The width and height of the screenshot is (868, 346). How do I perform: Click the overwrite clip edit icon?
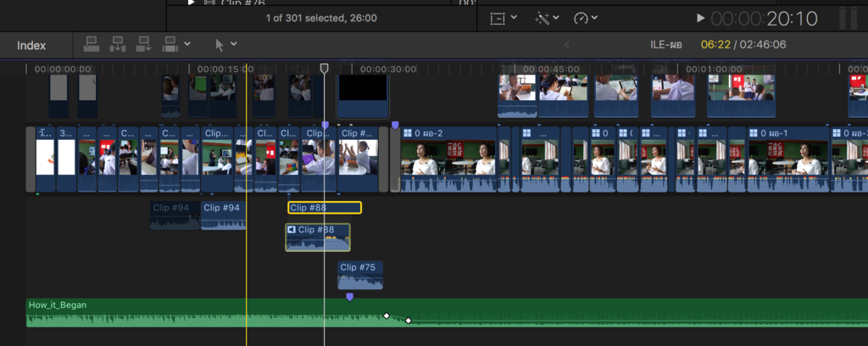click(170, 44)
